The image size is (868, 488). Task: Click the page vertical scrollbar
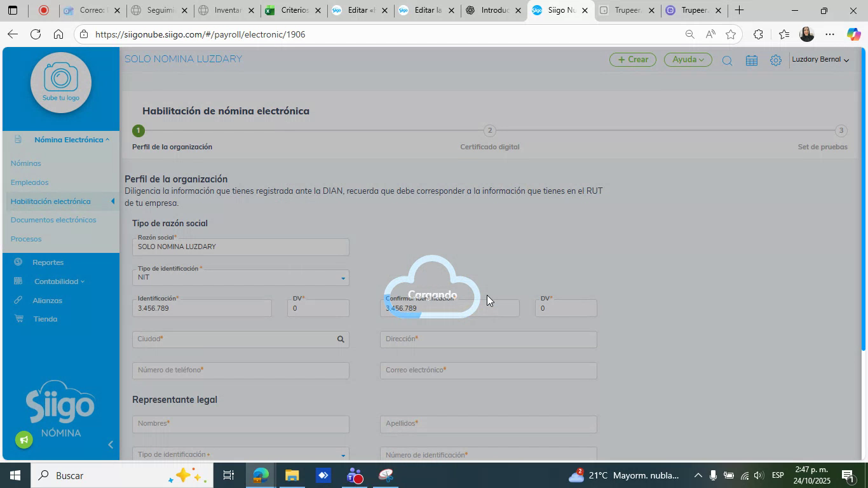point(864,199)
